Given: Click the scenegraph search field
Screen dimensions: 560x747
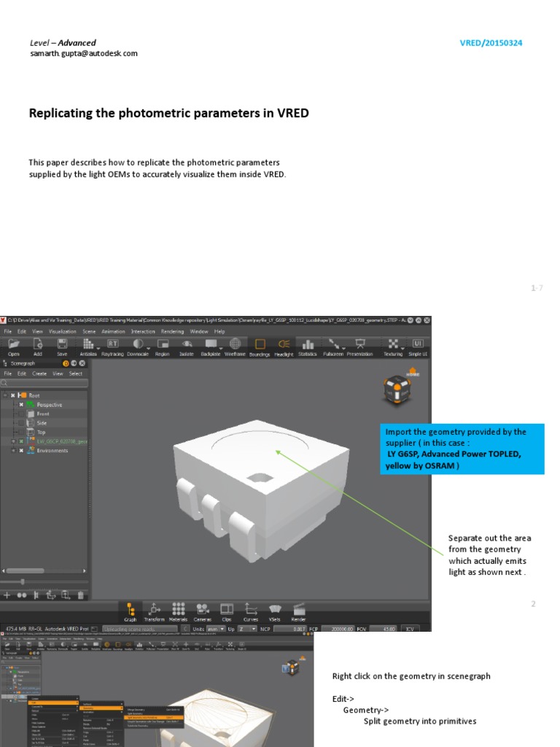Looking at the screenshot, I should (44, 383).
